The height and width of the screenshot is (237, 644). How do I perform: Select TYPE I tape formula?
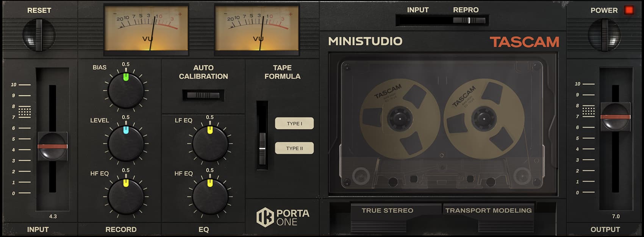click(294, 123)
